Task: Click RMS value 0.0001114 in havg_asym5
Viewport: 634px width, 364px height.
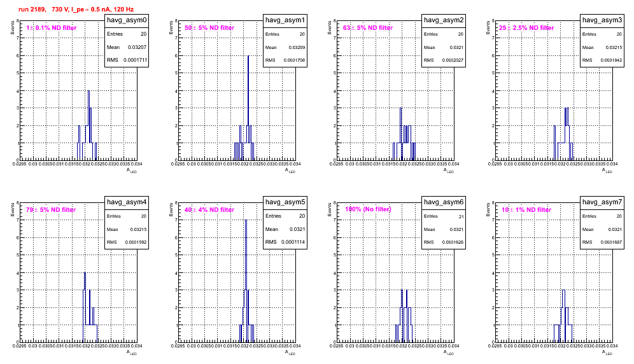Action: click(x=293, y=242)
